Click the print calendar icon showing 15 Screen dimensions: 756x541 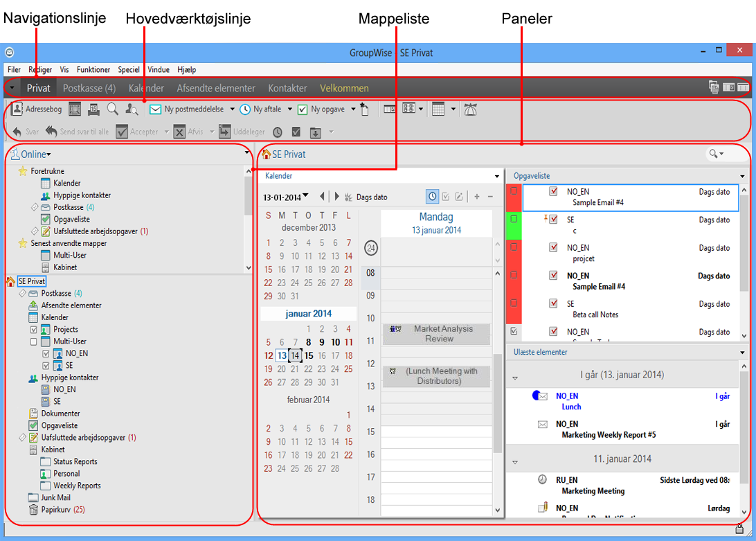click(x=93, y=109)
